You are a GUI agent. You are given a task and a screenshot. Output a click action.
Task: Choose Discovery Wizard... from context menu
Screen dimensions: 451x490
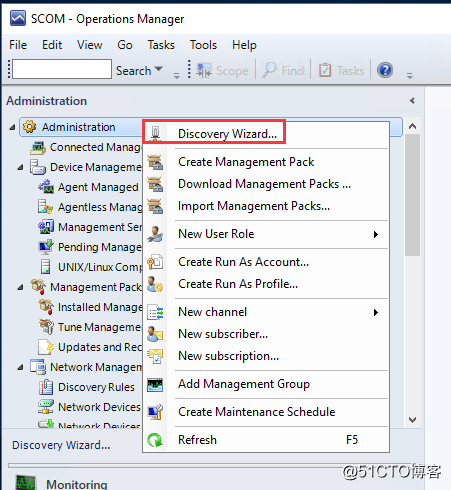[266, 134]
